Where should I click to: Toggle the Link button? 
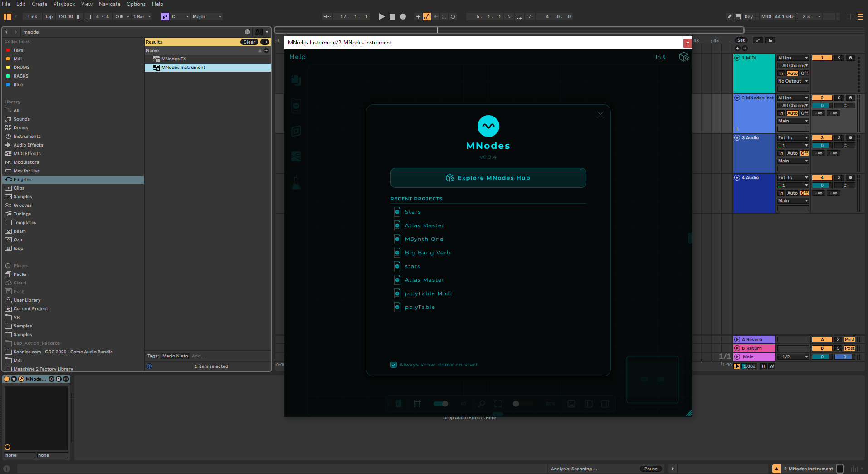click(33, 17)
